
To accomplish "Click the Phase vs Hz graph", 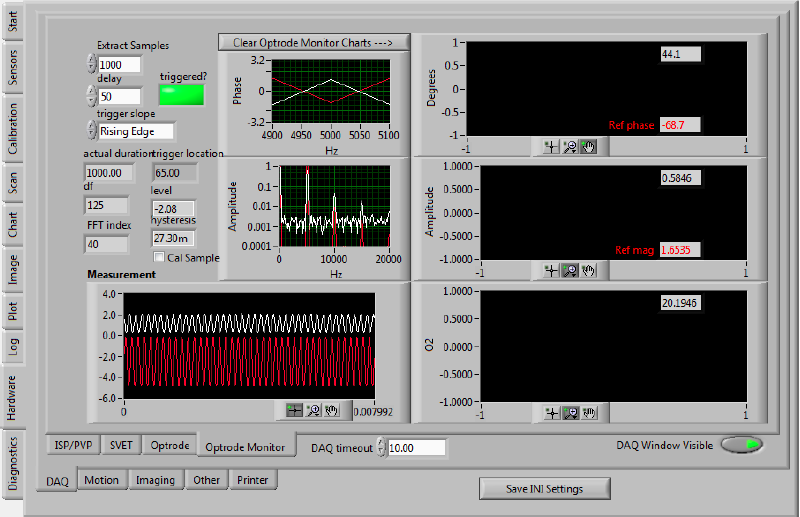I will pyautogui.click(x=331, y=91).
